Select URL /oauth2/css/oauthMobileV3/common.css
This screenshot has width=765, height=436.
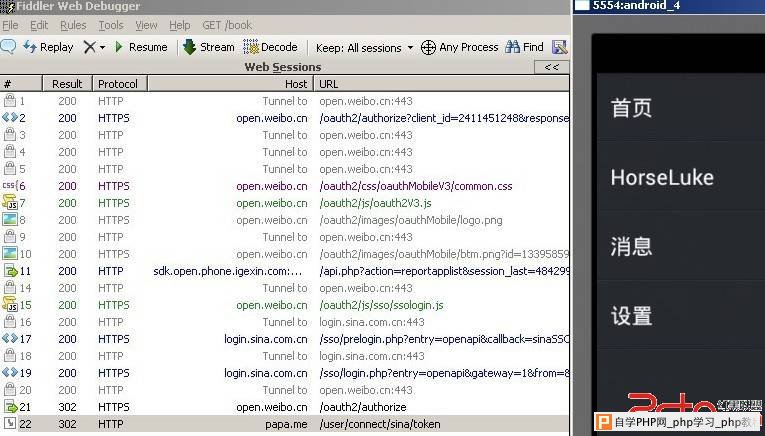[416, 186]
